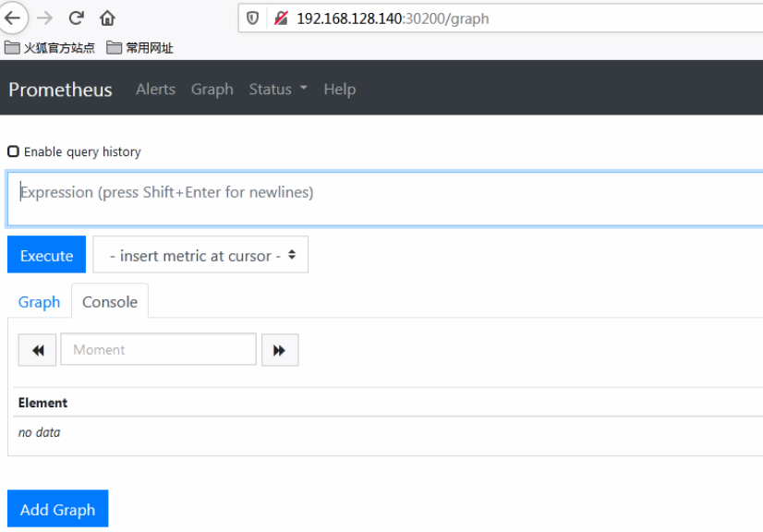763x532 pixels.
Task: Step the moment backward with rewind icon
Action: click(x=38, y=350)
